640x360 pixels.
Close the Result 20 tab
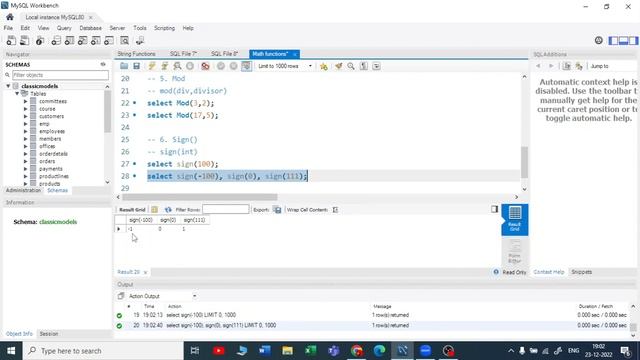tap(145, 272)
